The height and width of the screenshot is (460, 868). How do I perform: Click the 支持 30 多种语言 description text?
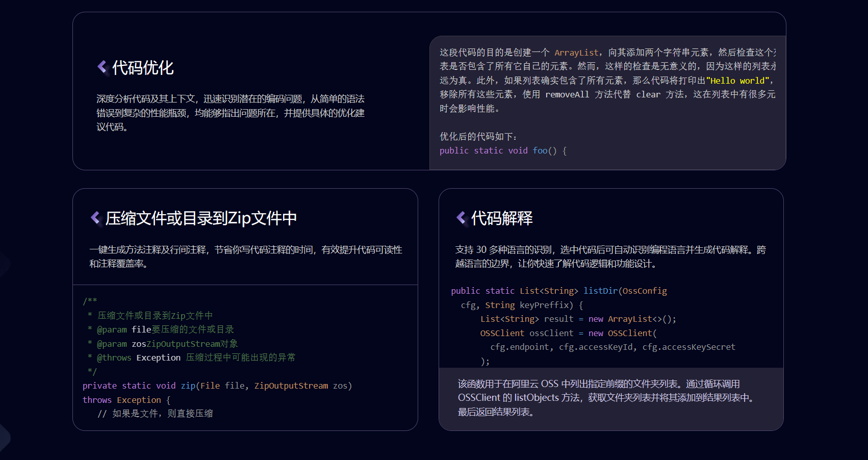(x=610, y=257)
